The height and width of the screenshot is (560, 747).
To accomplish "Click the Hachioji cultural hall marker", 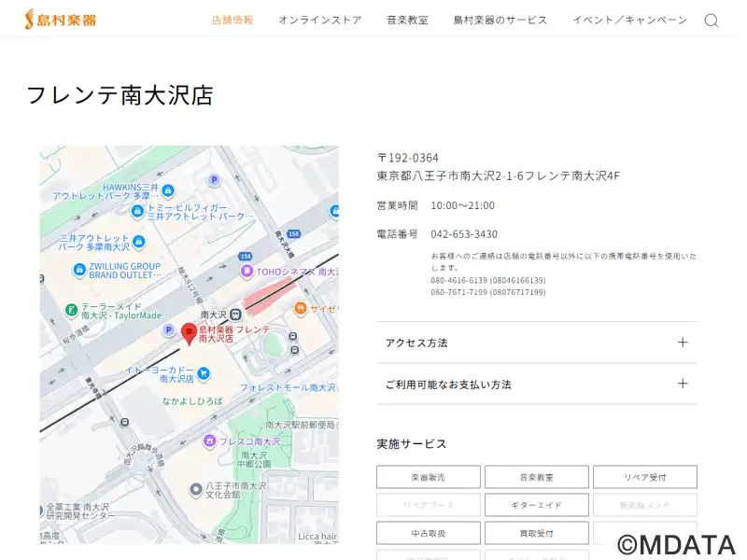I will point(196,489).
